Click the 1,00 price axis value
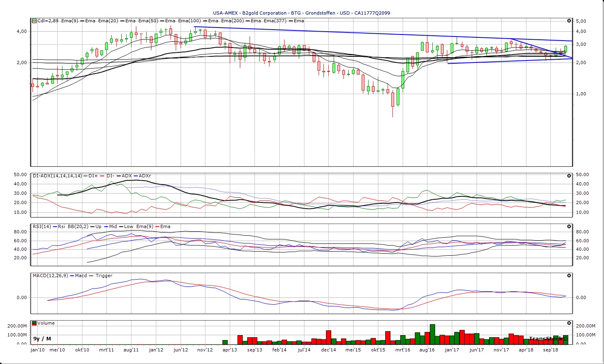This screenshot has width=604, height=364. 581,94
